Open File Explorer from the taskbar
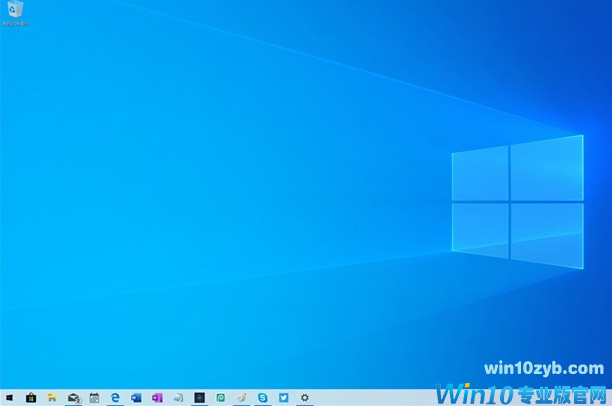The image size is (612, 408). tap(52, 398)
